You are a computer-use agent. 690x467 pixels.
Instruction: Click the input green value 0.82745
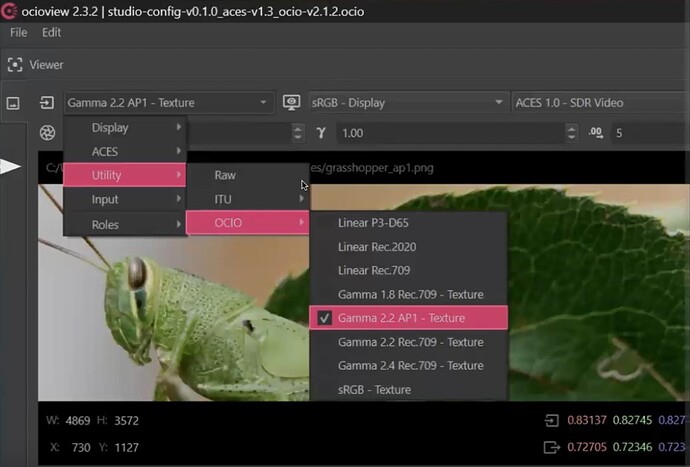[x=632, y=420]
